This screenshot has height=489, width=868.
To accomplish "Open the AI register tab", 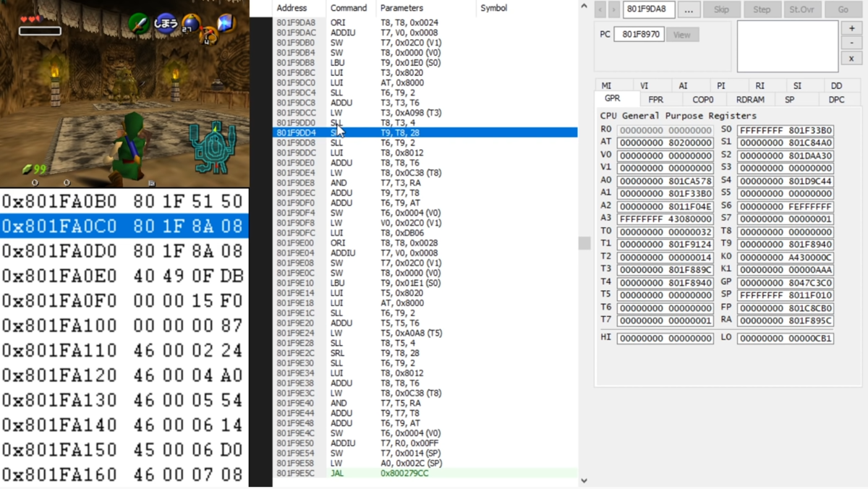I will point(683,85).
